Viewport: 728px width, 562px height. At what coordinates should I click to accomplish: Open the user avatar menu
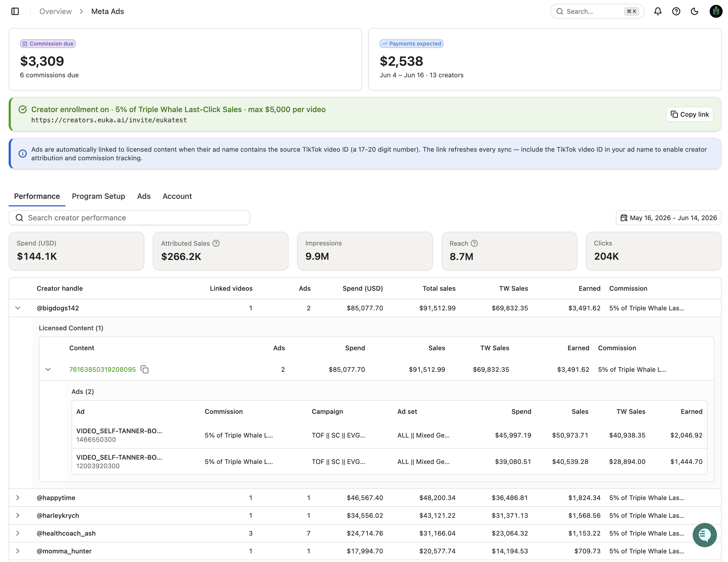coord(716,11)
